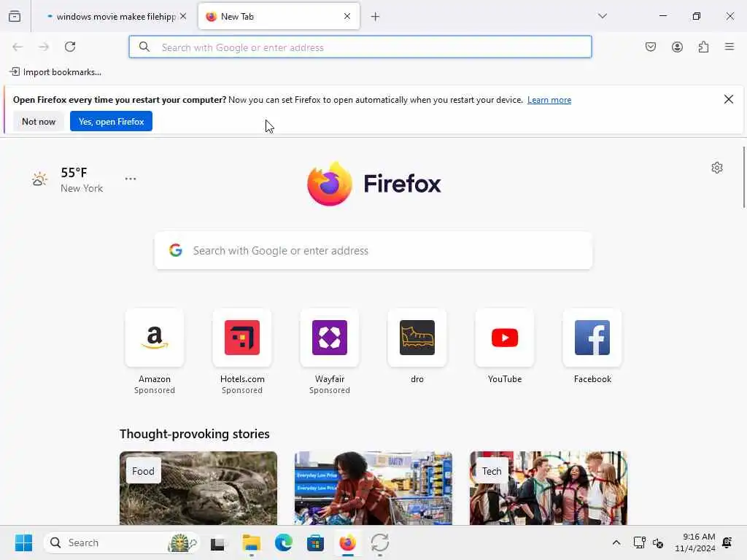The width and height of the screenshot is (747, 560).
Task: Open File Explorer from taskbar
Action: pos(251,542)
